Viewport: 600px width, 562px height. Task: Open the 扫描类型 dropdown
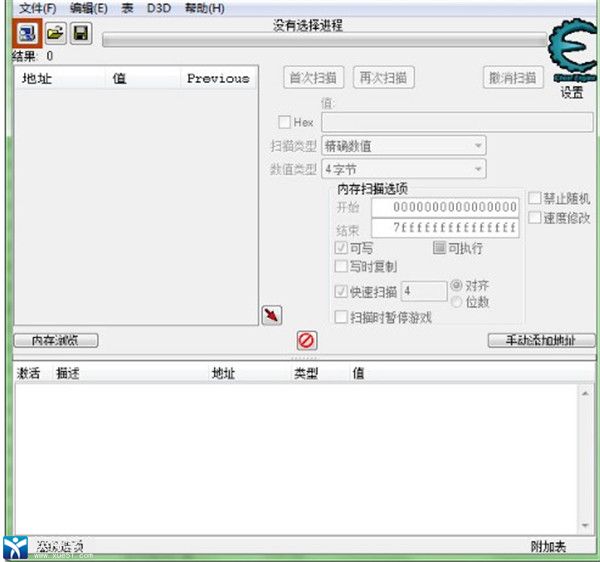click(x=404, y=146)
